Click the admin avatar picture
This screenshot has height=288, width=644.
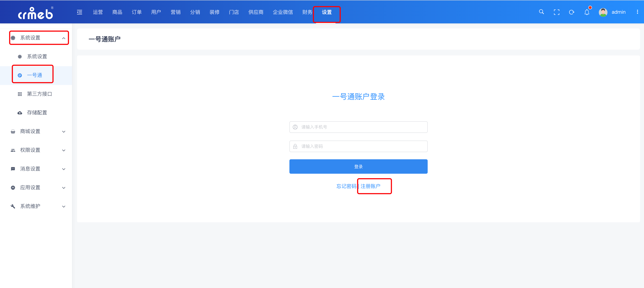[603, 12]
